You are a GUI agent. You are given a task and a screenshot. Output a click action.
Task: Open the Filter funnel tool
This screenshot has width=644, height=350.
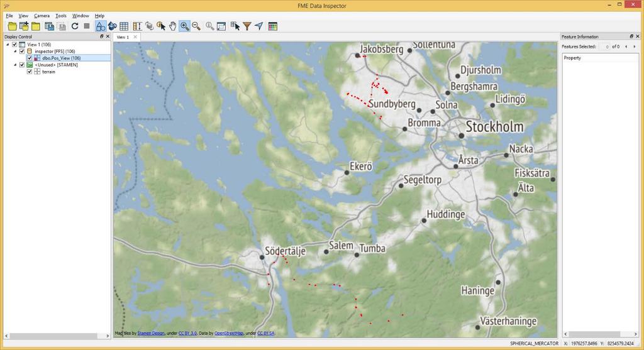point(247,26)
